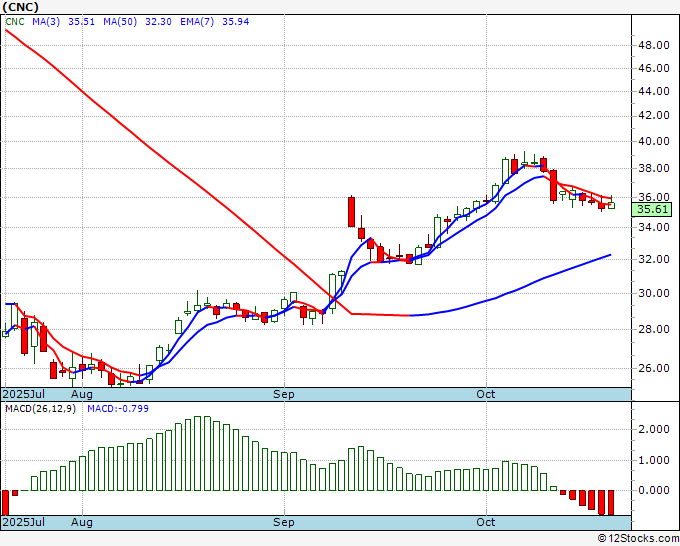
Task: Click the MA(3) value 35.51
Action: [81, 22]
